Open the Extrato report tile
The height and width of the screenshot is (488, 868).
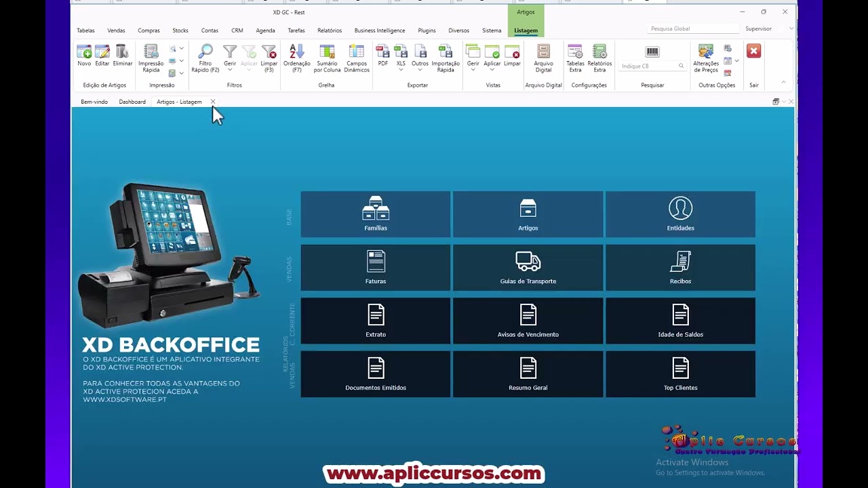tap(376, 321)
